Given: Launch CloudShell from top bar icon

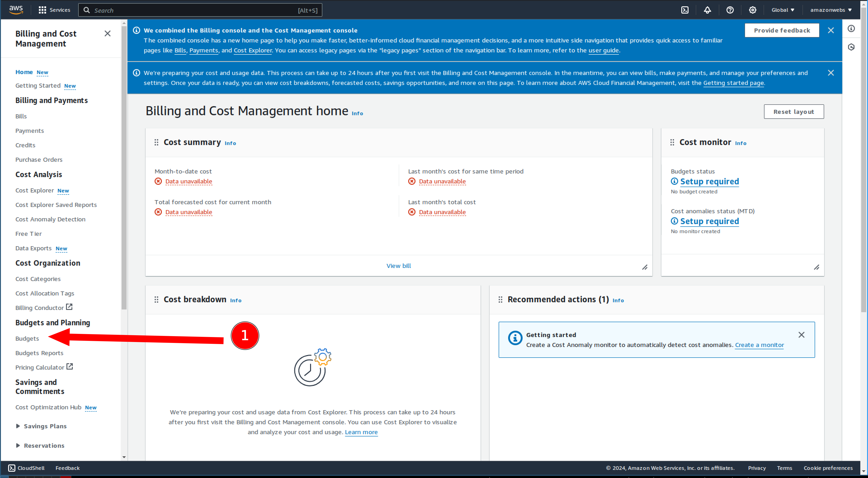Looking at the screenshot, I should [685, 10].
